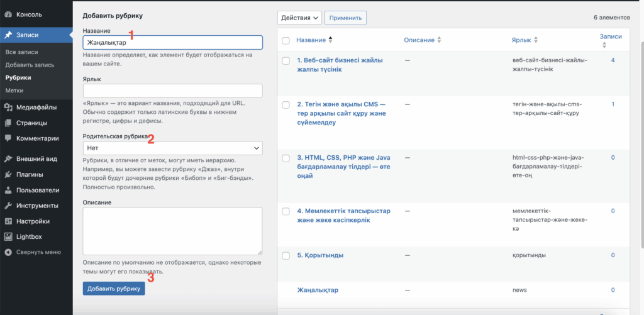Click the Инструменты wrench icon
Image resolution: width=644 pixels, height=315 pixels.
pos(8,206)
